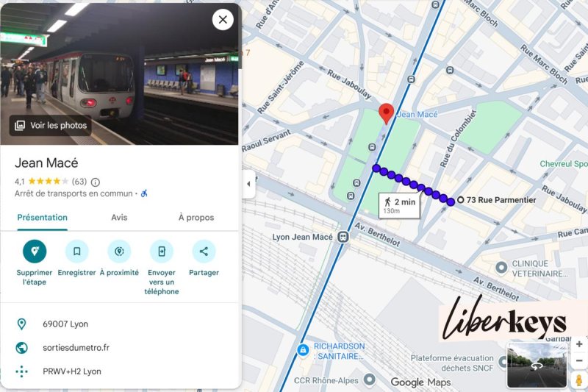Viewport: 588px width, 392px height.
Task: Switch to the Avis tab
Action: click(119, 218)
